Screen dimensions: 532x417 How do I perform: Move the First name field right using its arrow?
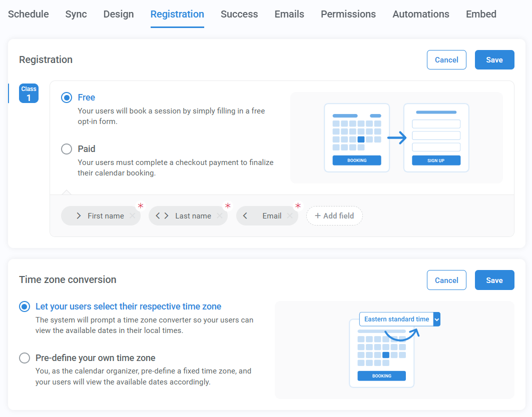[x=79, y=215]
